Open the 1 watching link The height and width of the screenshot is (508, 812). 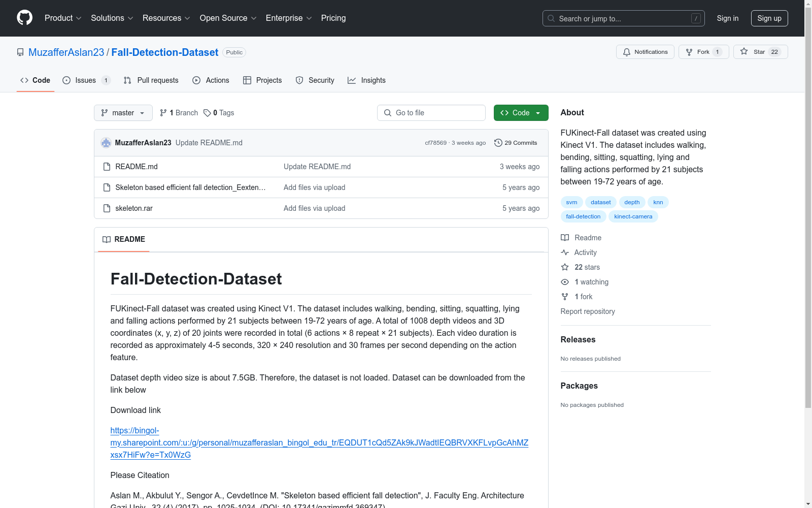click(x=585, y=282)
